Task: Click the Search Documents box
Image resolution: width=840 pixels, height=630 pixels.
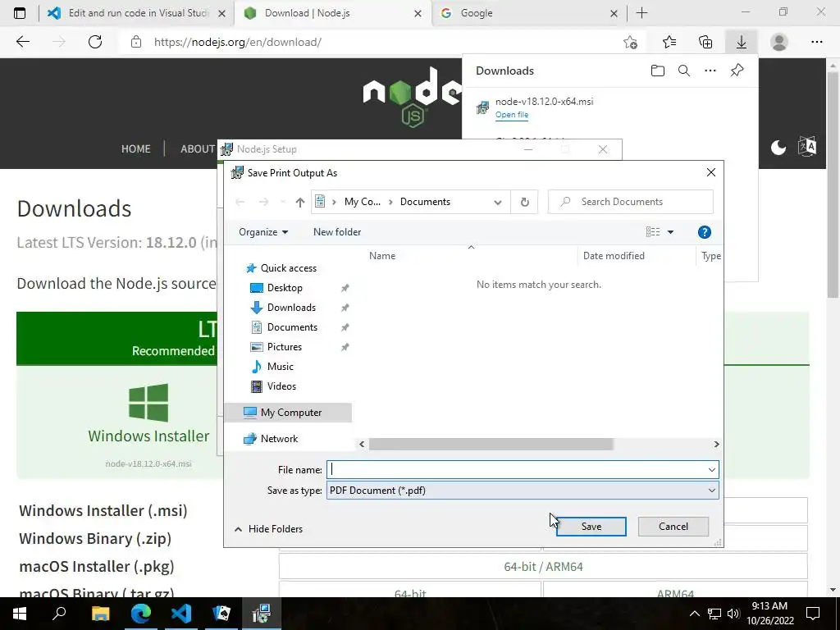Action: click(631, 202)
